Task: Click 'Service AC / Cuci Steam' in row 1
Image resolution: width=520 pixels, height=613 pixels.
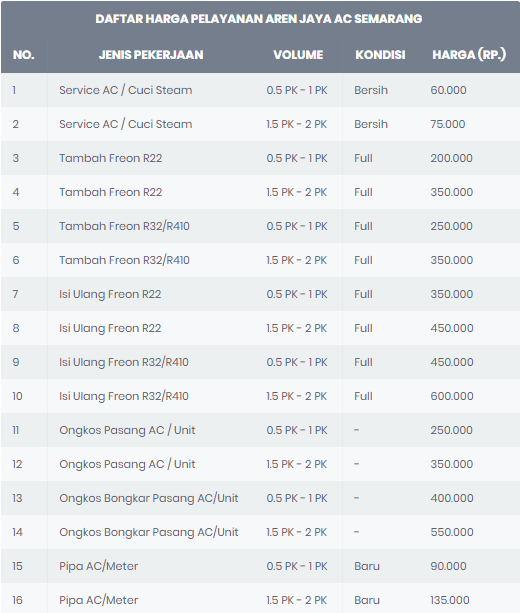Action: point(126,90)
